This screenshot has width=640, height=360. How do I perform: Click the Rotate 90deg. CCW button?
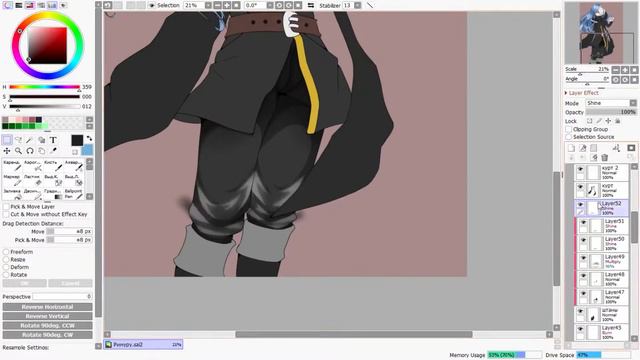(47, 326)
